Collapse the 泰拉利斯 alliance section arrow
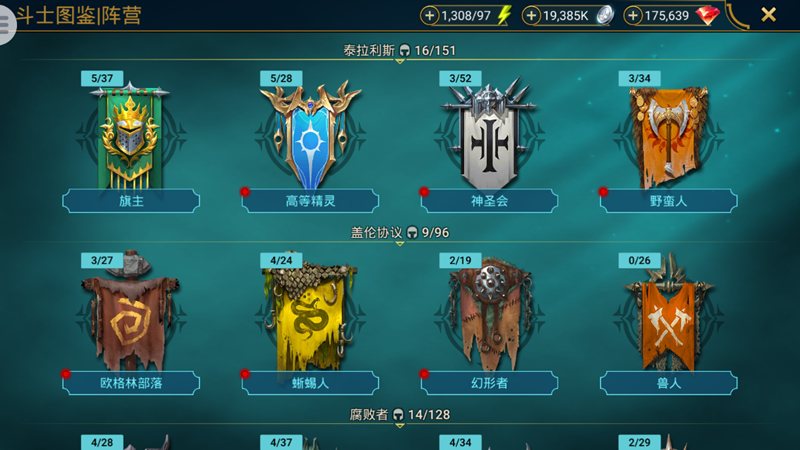The image size is (800, 450). (x=400, y=61)
